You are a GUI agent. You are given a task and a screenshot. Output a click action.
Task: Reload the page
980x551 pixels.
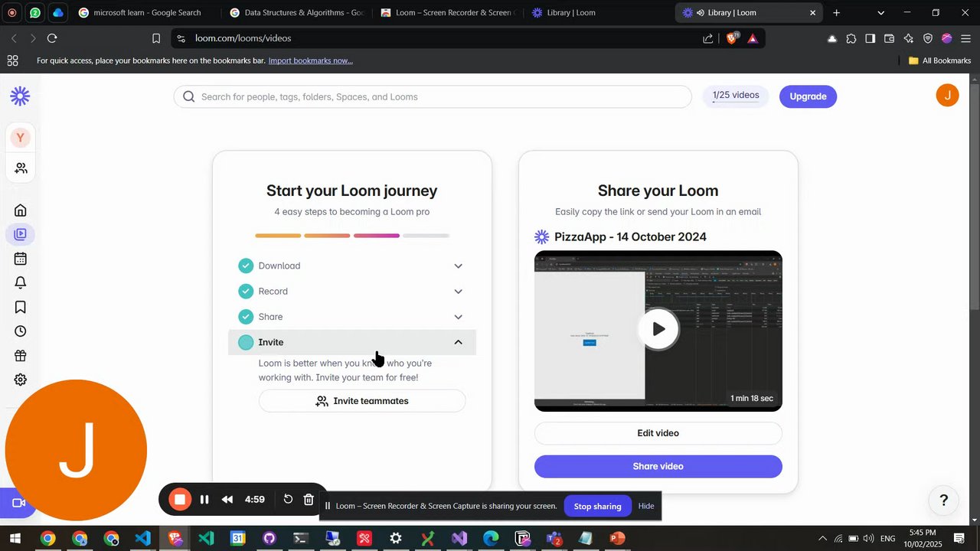pyautogui.click(x=52, y=38)
